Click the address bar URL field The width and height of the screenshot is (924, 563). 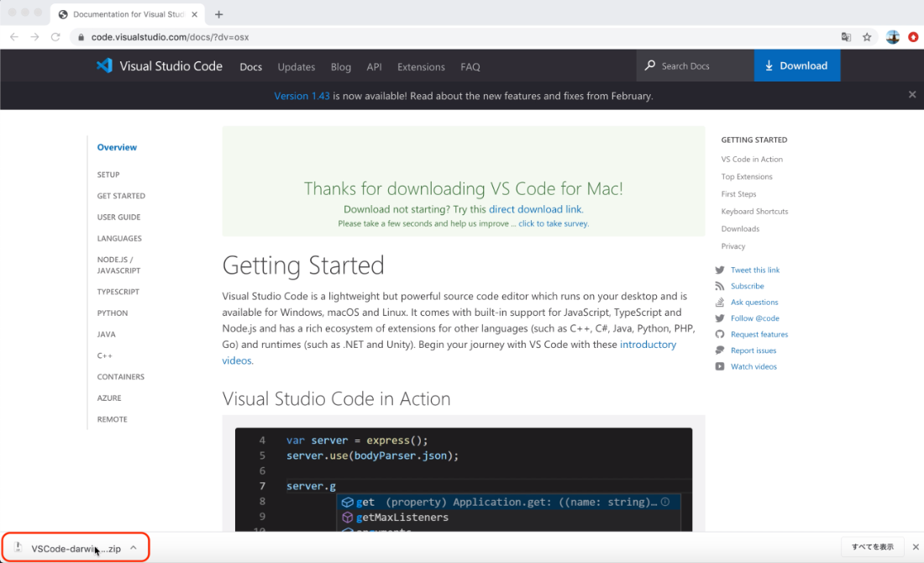454,37
